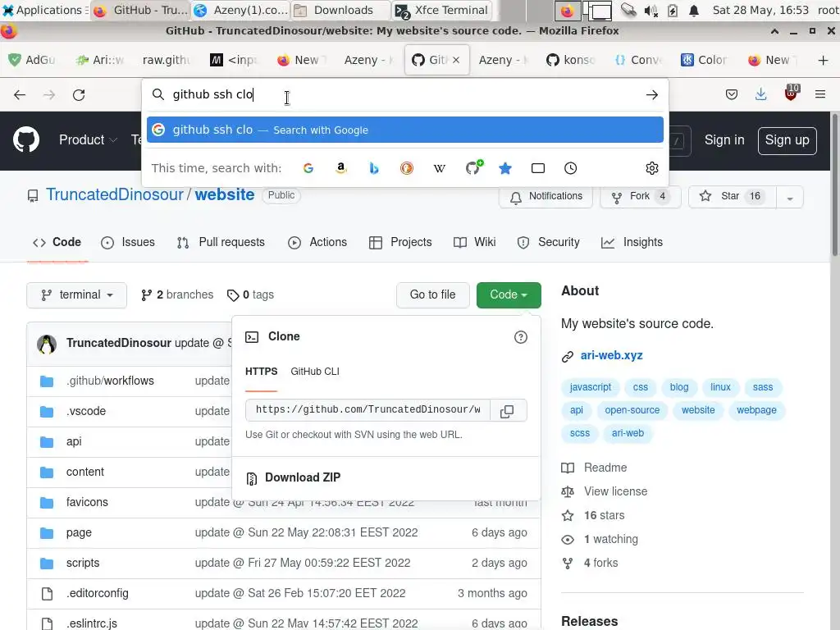Reload the current page
The image size is (840, 630).
79,95
